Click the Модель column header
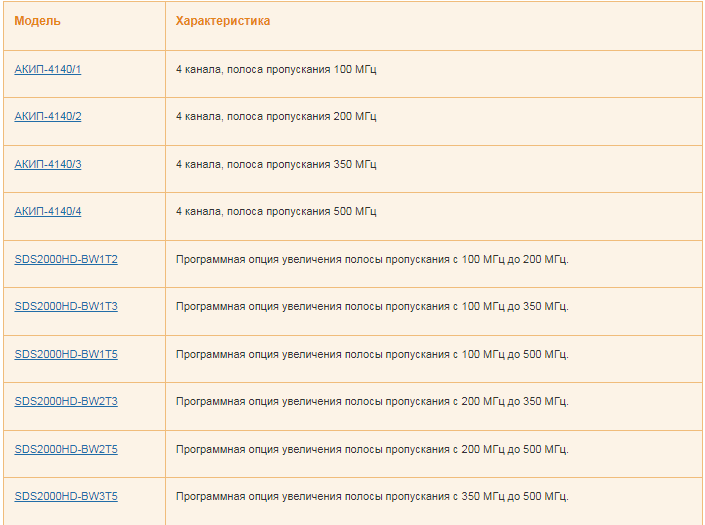The image size is (705, 525). pyautogui.click(x=37, y=21)
